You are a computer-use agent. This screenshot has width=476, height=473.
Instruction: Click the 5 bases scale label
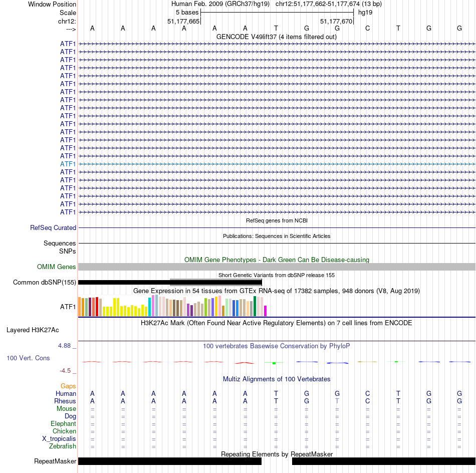pos(187,13)
